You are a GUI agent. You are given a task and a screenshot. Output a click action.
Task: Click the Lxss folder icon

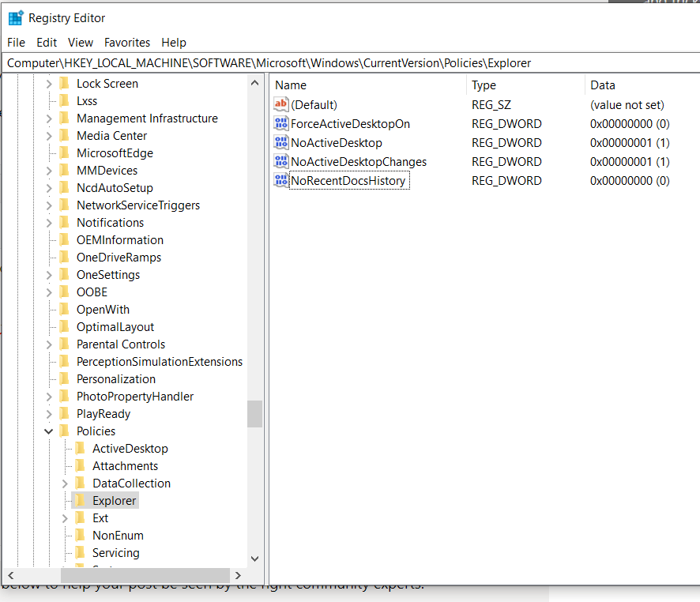64,101
